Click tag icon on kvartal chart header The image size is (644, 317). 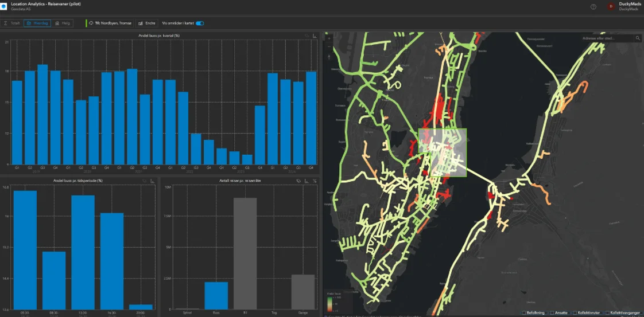point(307,36)
